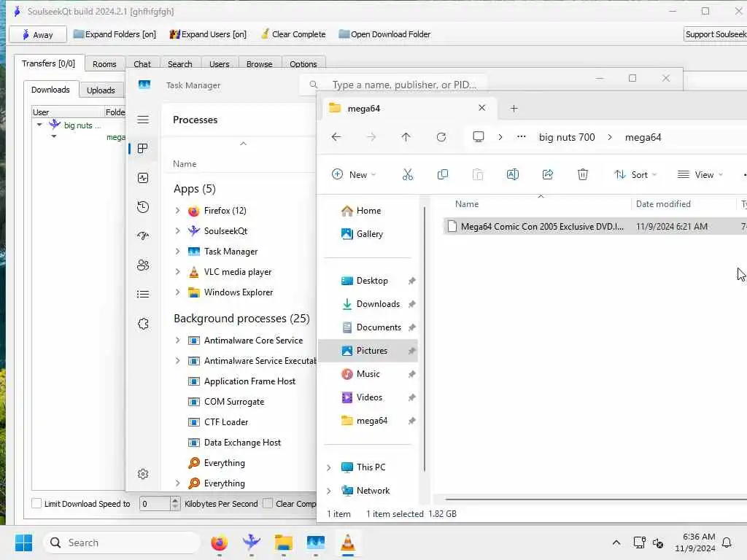Open View dropdown in File Explorer
This screenshot has width=747, height=560.
tap(700, 175)
